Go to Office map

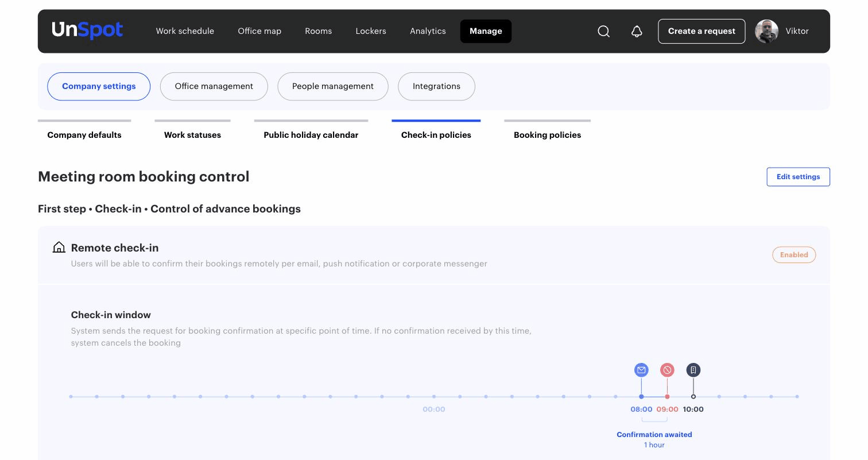point(259,31)
